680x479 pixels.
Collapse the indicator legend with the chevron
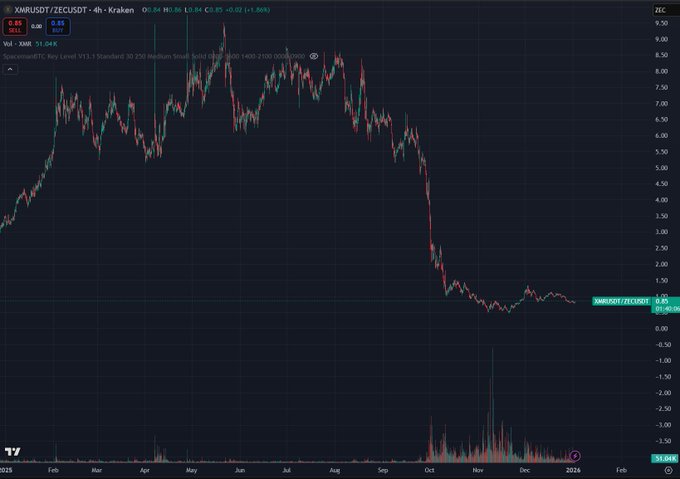pyautogui.click(x=10, y=69)
